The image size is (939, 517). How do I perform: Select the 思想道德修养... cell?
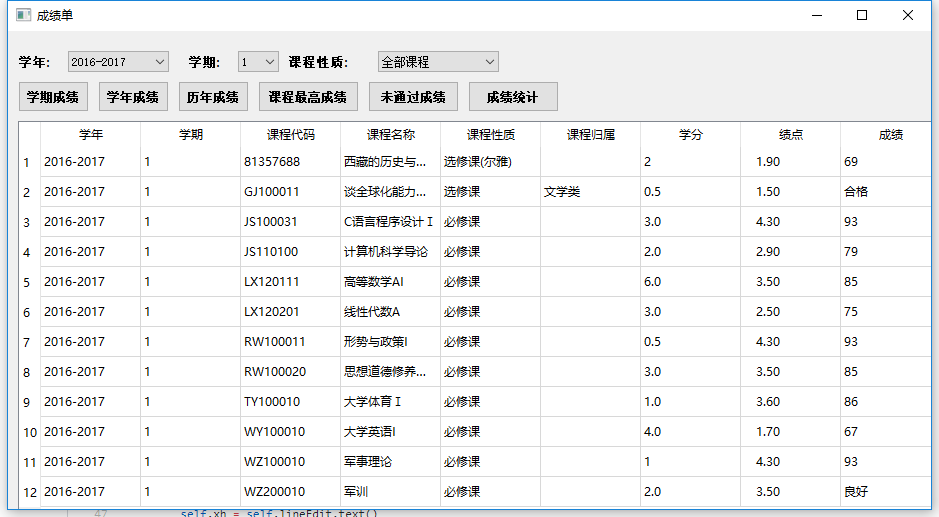[x=390, y=371]
